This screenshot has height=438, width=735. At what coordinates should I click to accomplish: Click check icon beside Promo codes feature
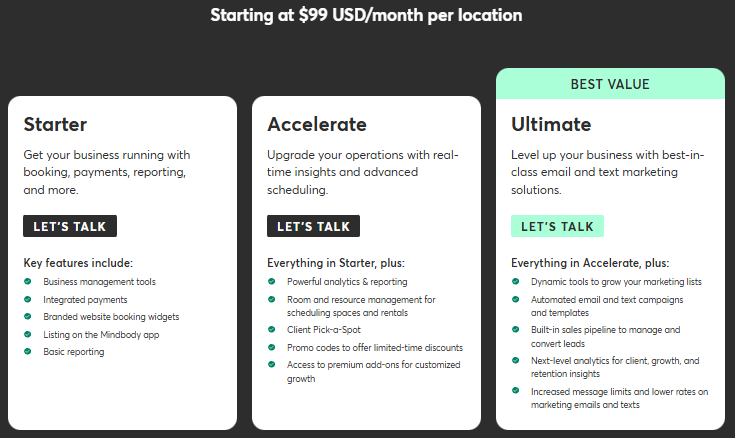click(x=272, y=347)
